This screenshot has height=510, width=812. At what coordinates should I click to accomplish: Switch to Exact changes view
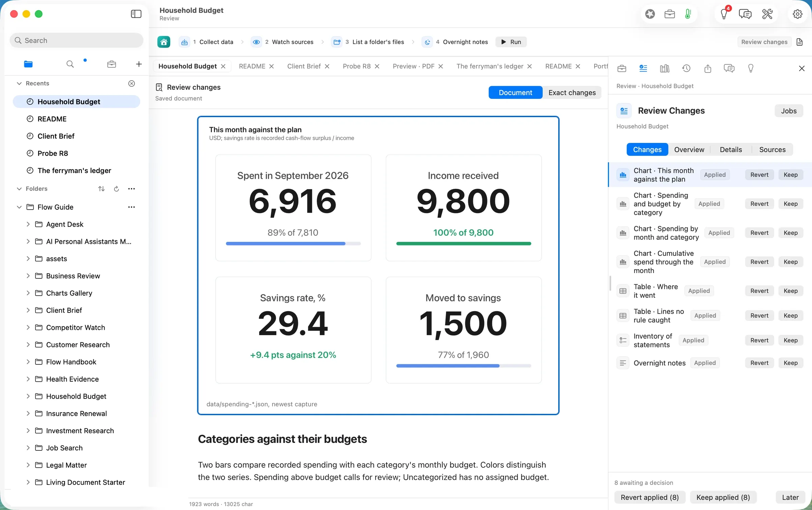tap(572, 92)
